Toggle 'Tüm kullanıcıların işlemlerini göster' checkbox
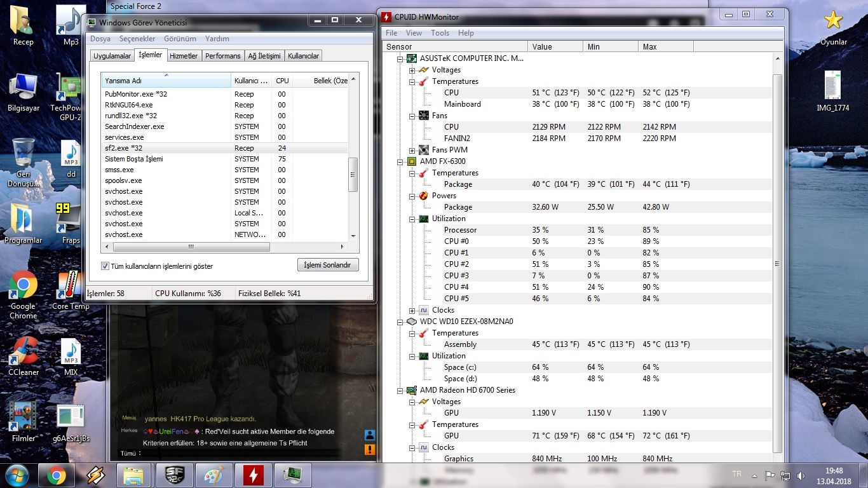Viewport: 868px width, 488px height. 105,266
